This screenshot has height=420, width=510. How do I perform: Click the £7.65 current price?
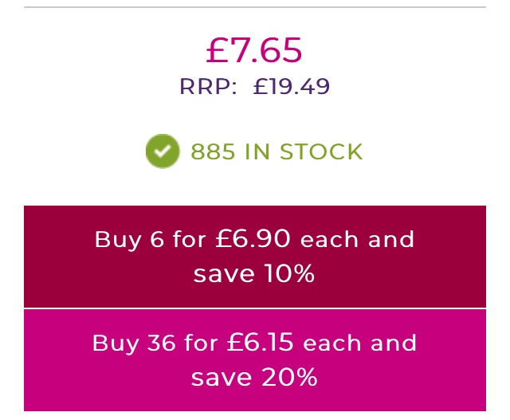click(x=254, y=50)
